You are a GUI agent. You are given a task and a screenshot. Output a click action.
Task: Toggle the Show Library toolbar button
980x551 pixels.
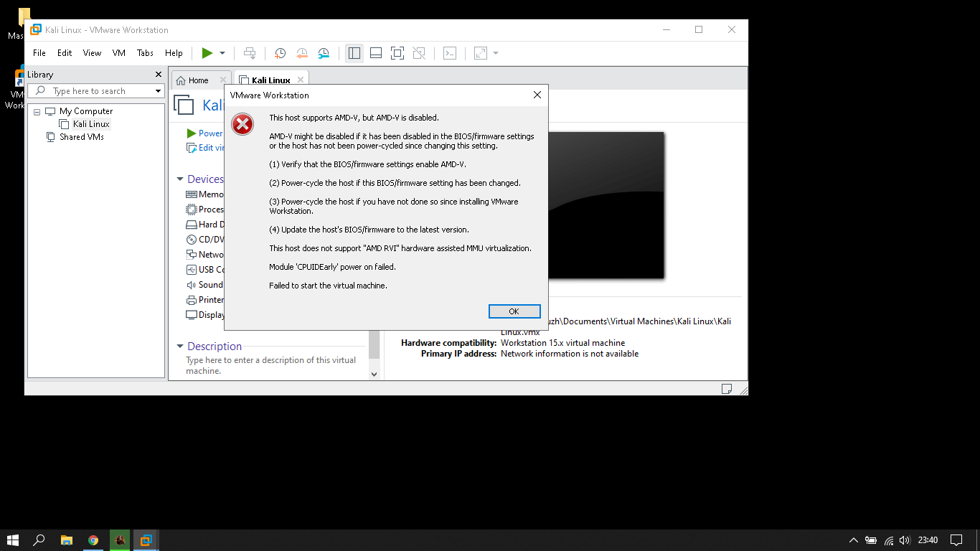click(x=354, y=53)
